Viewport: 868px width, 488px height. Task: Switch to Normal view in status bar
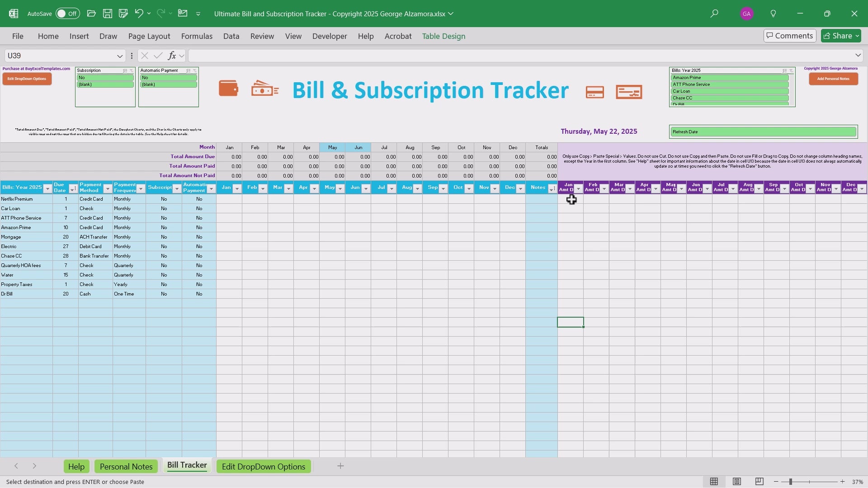(714, 482)
